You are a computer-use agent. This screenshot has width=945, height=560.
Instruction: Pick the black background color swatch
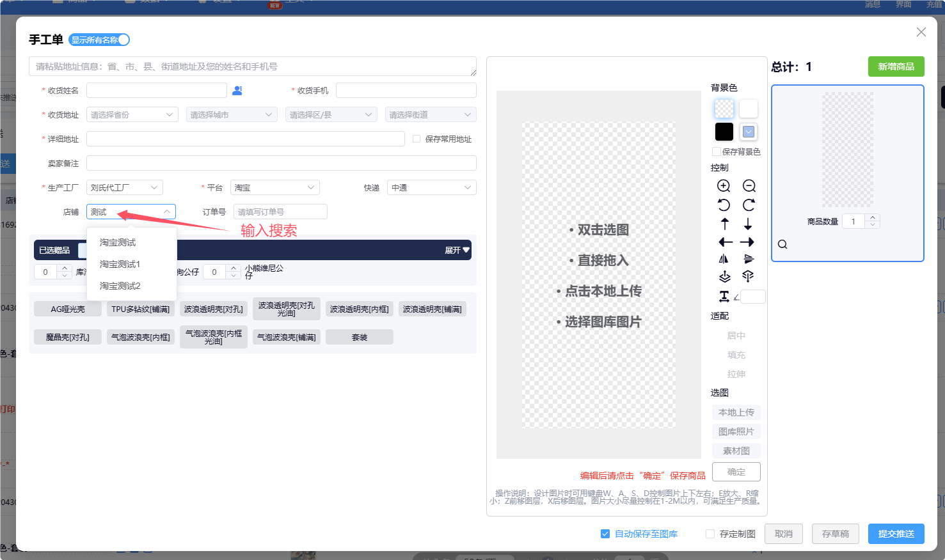[x=724, y=131]
